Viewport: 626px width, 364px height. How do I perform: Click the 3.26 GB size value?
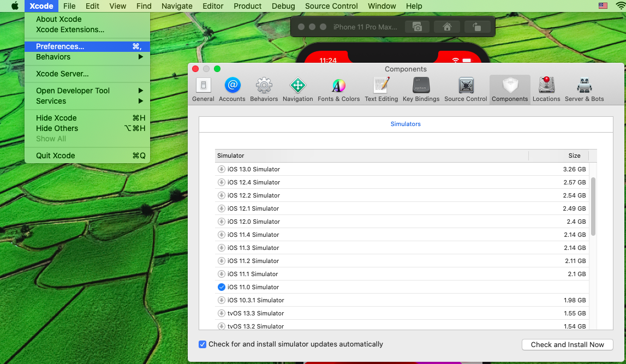[x=574, y=169]
